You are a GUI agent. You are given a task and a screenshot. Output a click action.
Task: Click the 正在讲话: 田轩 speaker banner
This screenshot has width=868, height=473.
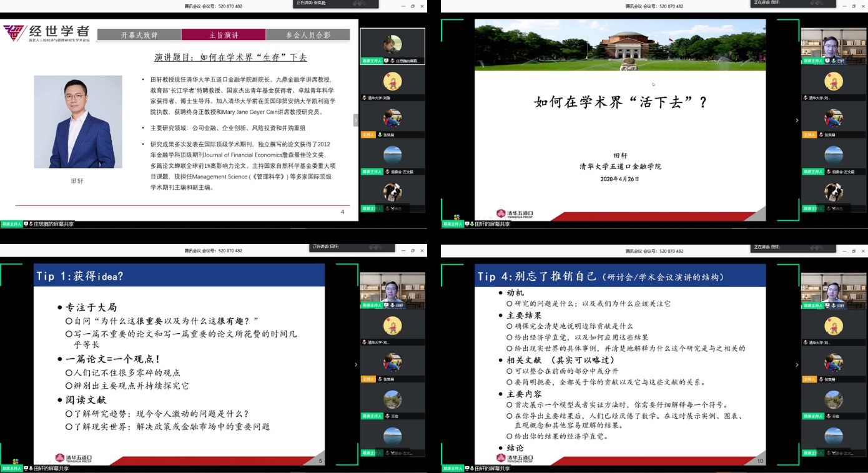point(793,4)
